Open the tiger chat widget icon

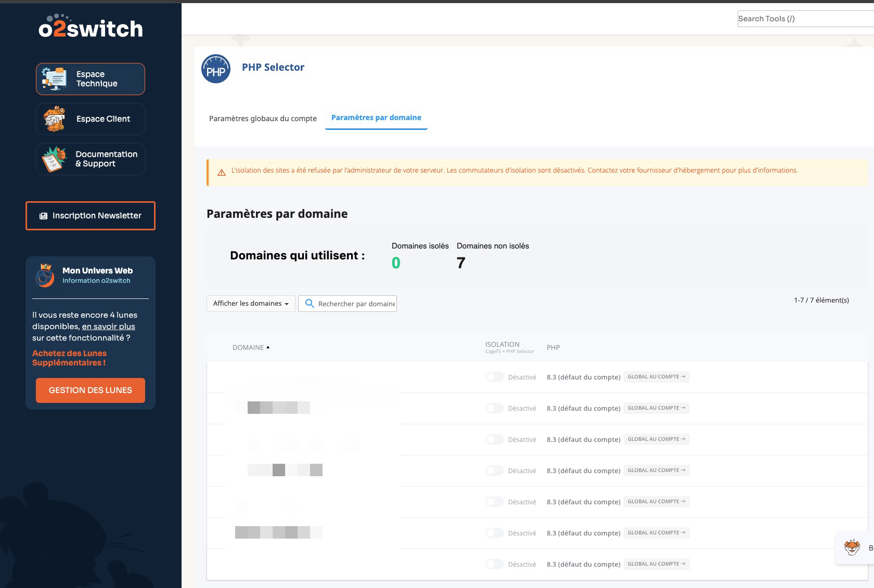coord(852,547)
